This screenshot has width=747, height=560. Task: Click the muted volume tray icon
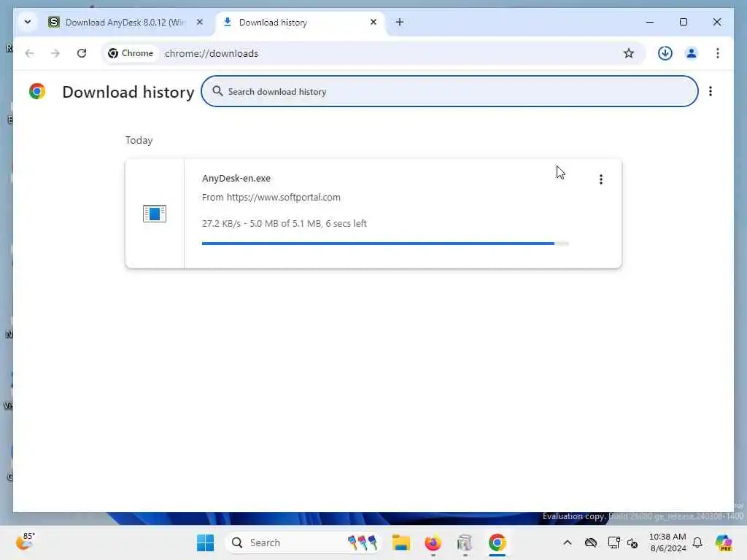click(632, 542)
